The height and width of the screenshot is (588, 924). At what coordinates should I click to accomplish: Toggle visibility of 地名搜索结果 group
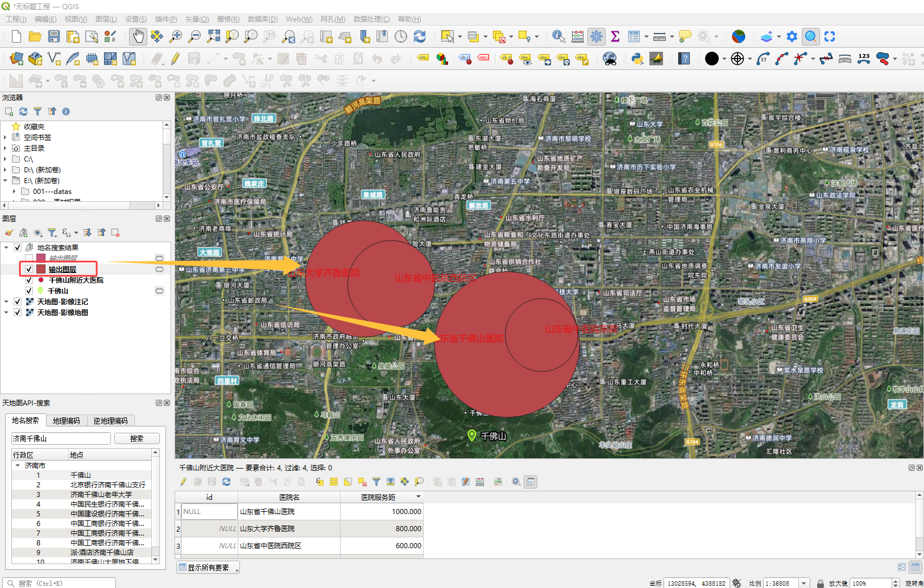(18, 247)
